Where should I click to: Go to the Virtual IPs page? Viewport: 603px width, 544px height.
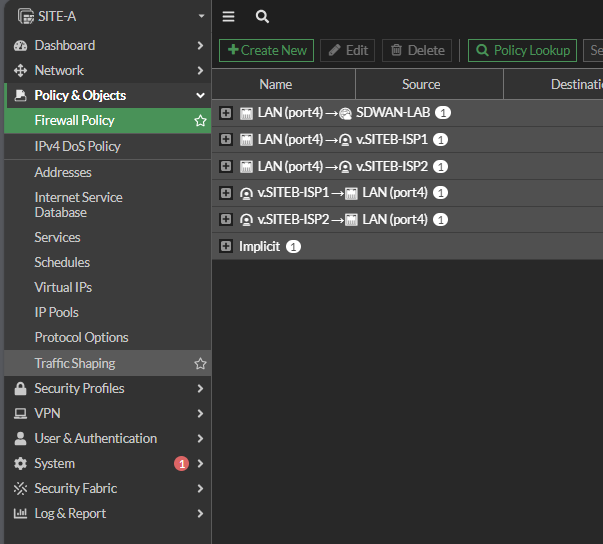63,288
